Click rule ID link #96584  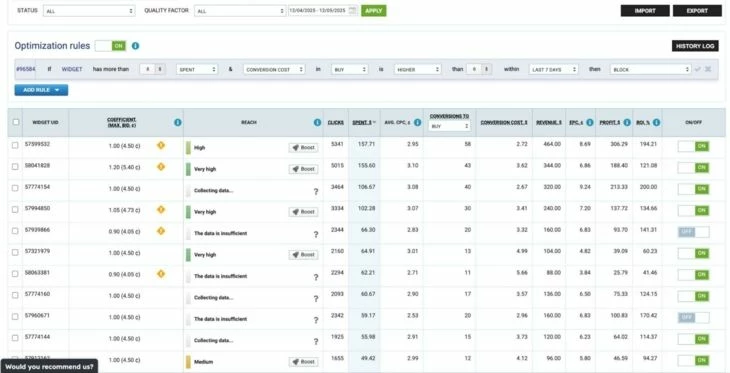pyautogui.click(x=26, y=69)
